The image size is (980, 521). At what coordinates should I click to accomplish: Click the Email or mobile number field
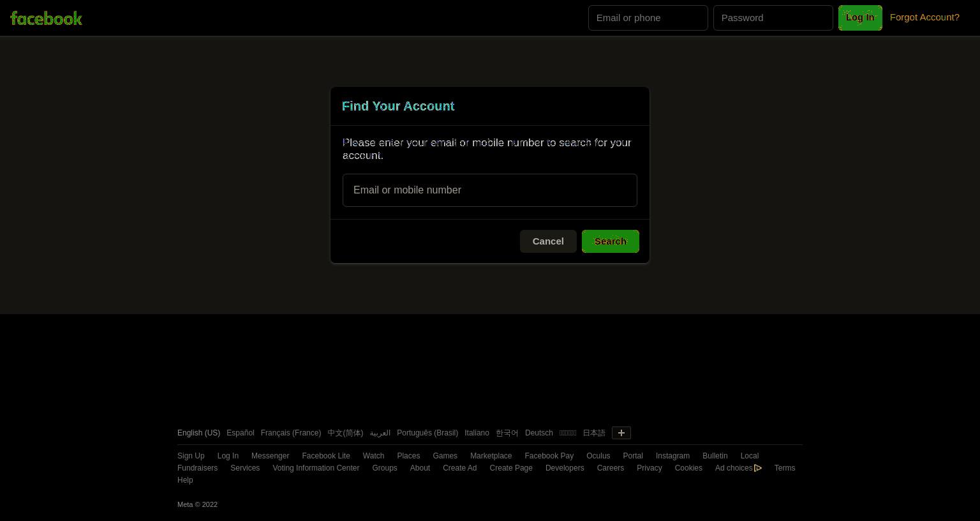(490, 190)
